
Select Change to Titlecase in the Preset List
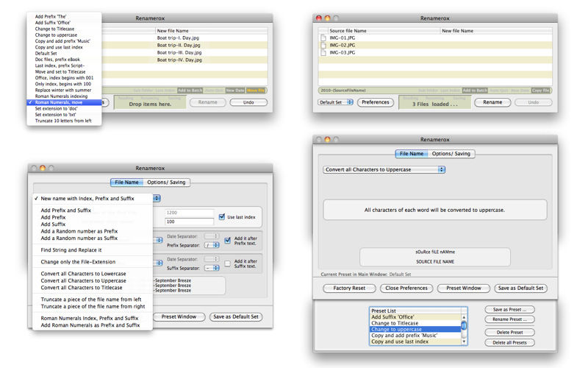point(415,323)
